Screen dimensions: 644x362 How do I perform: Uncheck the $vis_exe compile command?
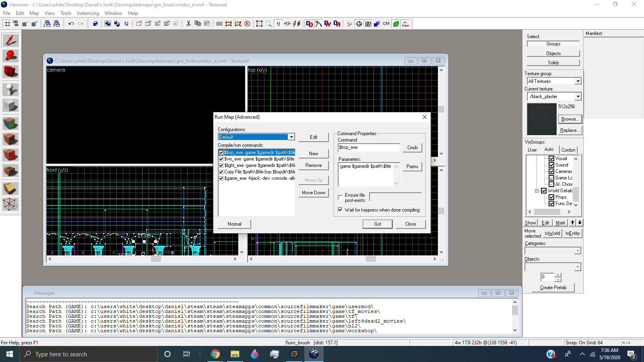(x=221, y=159)
